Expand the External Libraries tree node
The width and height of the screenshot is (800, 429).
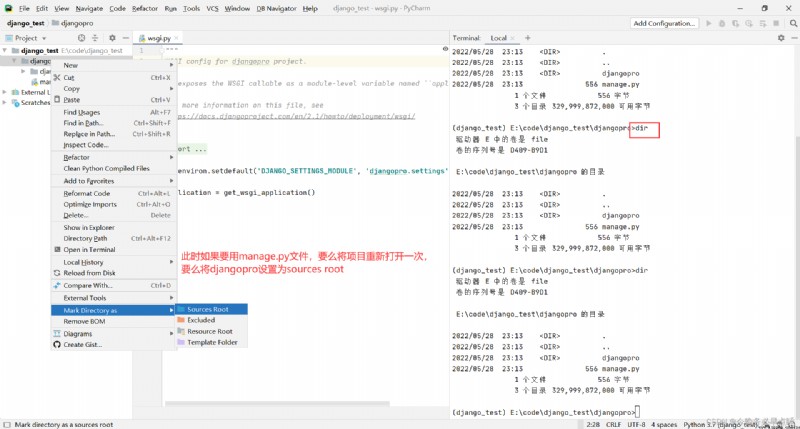point(5,92)
